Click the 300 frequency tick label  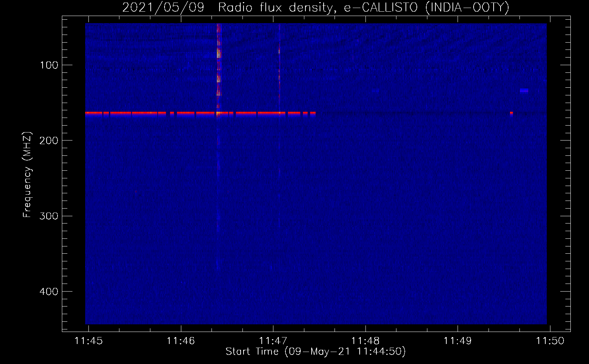coord(49,216)
